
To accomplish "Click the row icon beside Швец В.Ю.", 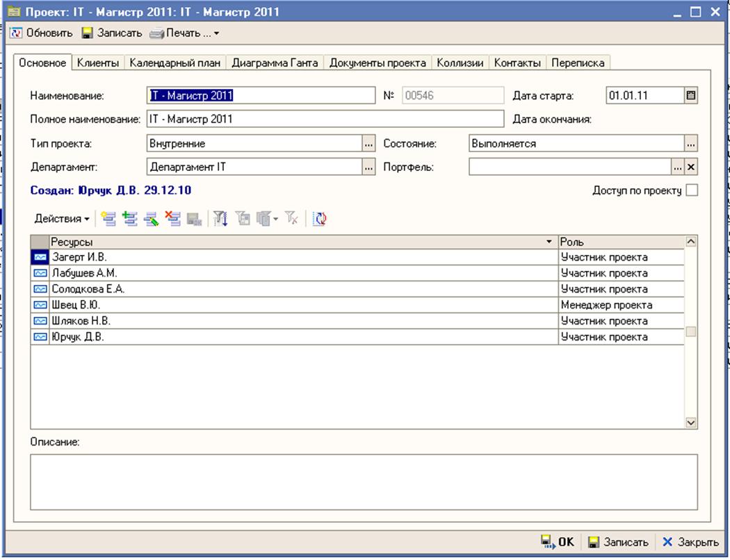I will 40,305.
